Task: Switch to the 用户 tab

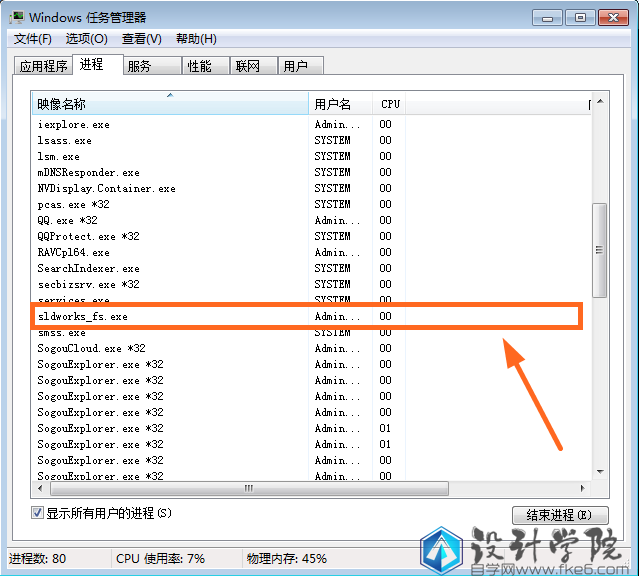Action: (295, 66)
